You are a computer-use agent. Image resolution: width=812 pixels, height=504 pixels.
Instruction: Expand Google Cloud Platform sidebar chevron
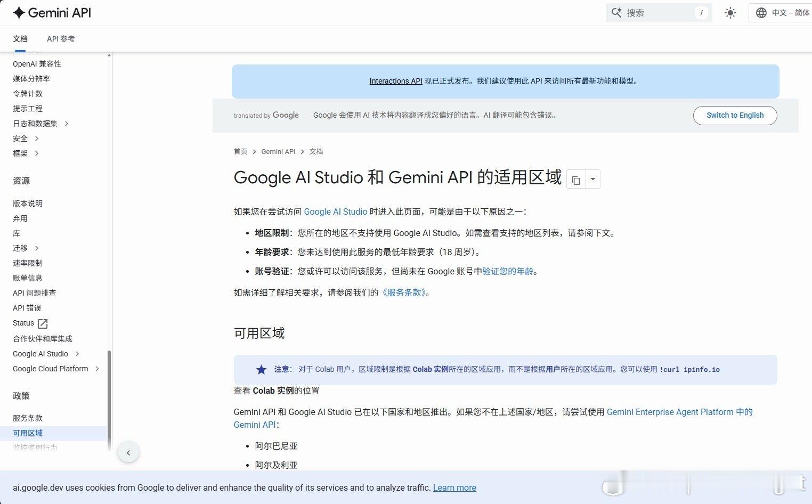tap(97, 369)
